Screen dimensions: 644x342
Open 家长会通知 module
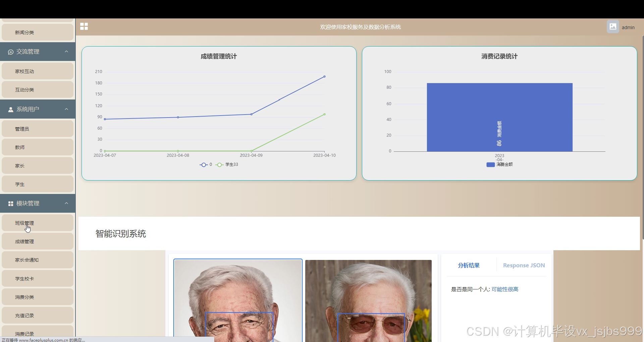click(38, 260)
